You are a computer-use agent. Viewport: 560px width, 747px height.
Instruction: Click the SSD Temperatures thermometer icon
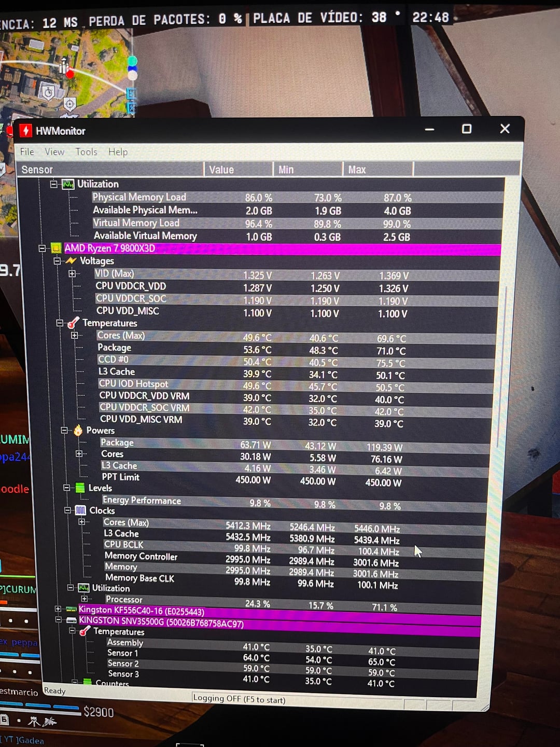click(x=85, y=631)
